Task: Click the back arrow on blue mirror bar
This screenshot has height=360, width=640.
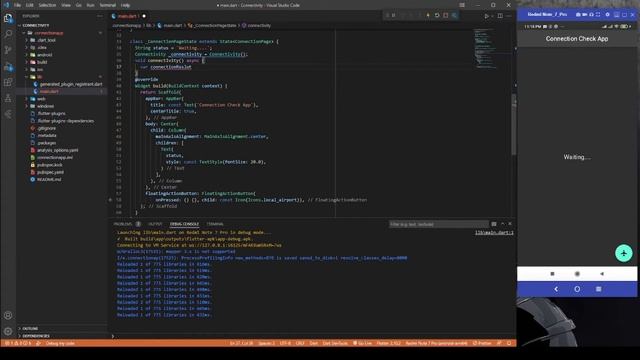Action: click(x=556, y=289)
